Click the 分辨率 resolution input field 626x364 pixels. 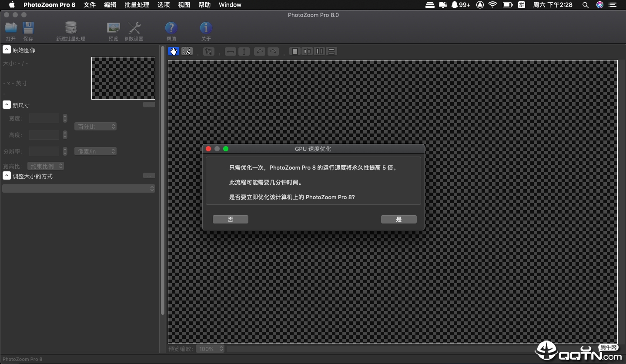click(x=44, y=151)
